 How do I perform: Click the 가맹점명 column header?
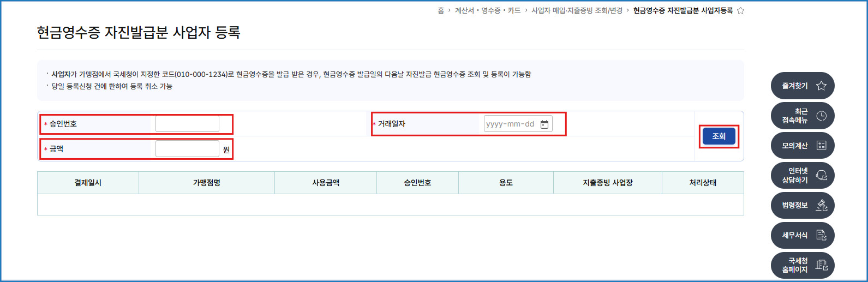click(x=207, y=183)
